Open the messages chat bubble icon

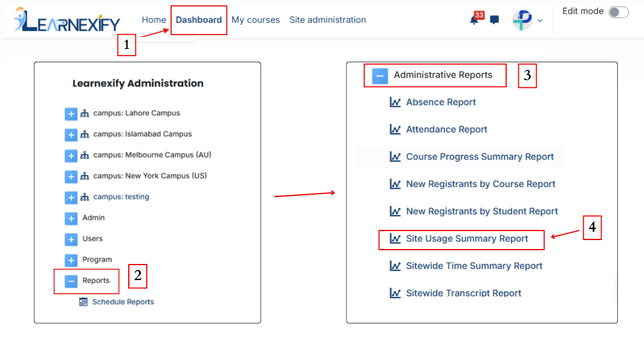tap(494, 20)
